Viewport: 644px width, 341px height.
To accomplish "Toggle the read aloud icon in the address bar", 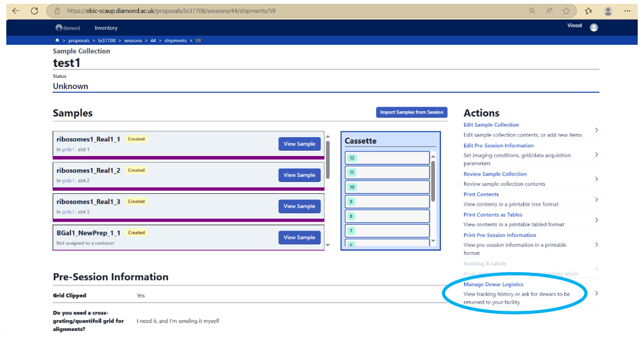I will pyautogui.click(x=549, y=11).
